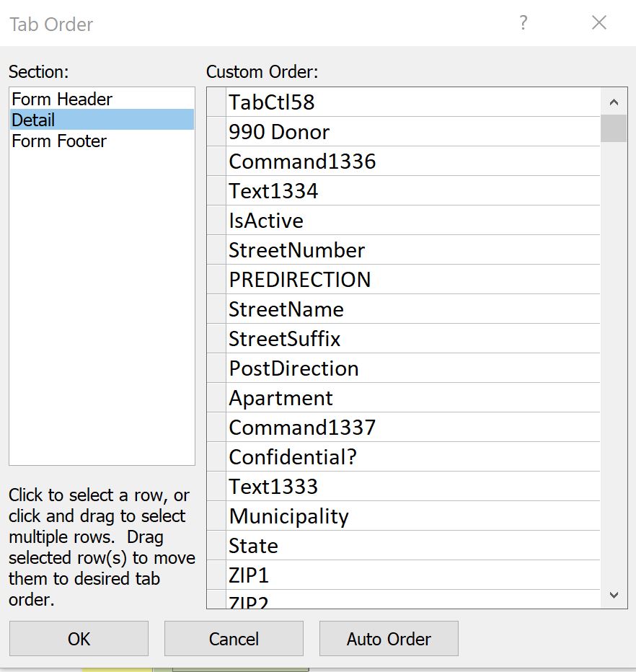
Task: Select the StreetNumber row
Action: [x=404, y=250]
